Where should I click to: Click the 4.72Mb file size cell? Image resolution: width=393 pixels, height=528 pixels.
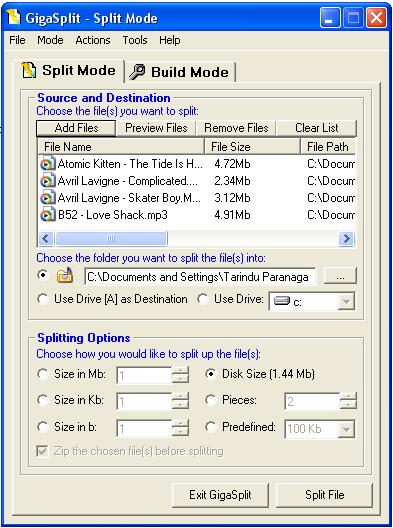[232, 164]
